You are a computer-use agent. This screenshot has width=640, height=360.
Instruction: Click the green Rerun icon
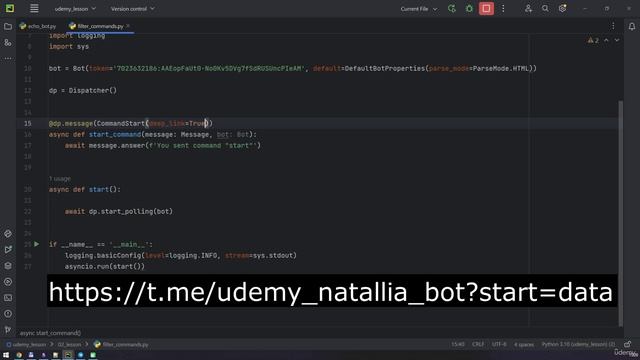coord(452,9)
